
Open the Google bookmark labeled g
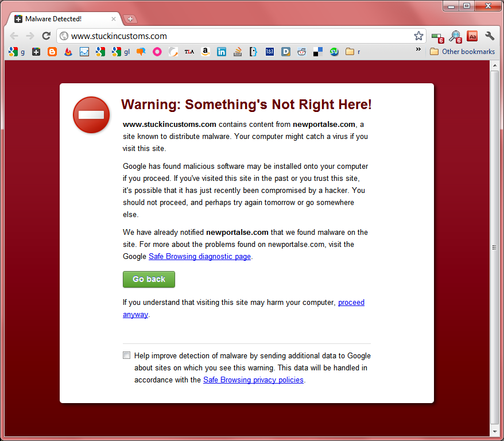[17, 52]
